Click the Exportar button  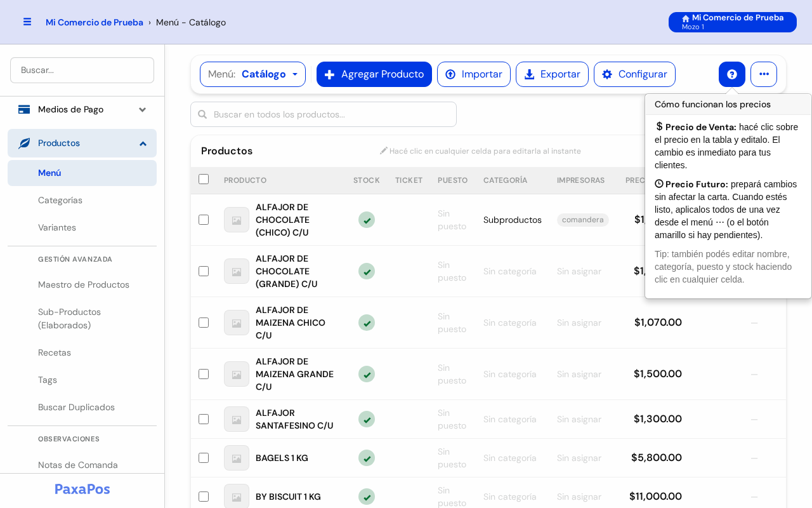pos(552,74)
